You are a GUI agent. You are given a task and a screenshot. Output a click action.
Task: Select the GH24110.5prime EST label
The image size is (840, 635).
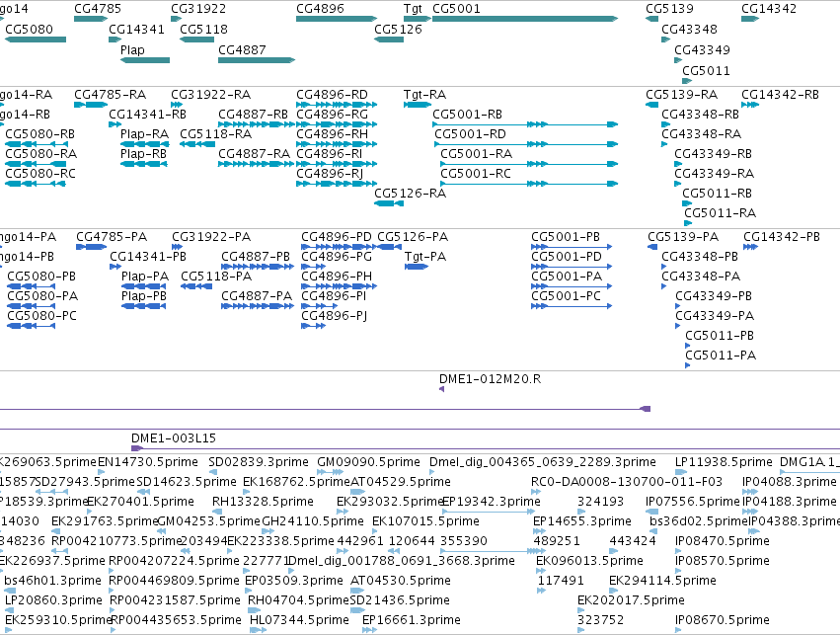[313, 520]
